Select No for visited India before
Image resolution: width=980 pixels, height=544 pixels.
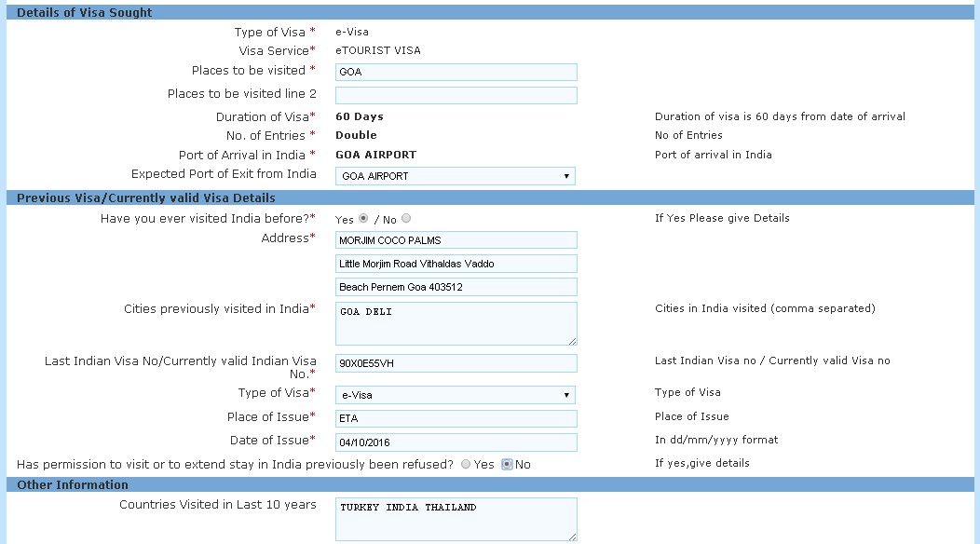(x=406, y=218)
